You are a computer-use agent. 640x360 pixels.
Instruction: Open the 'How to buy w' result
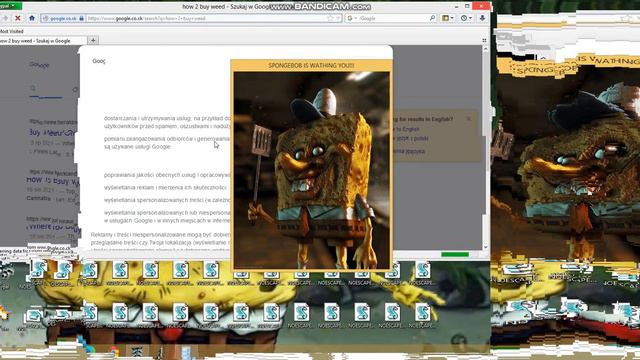(53, 180)
